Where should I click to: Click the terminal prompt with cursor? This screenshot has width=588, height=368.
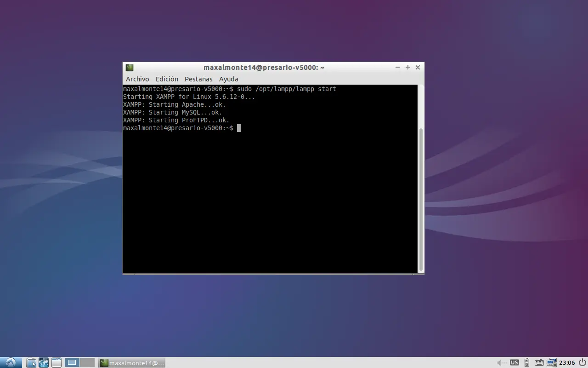coord(182,128)
